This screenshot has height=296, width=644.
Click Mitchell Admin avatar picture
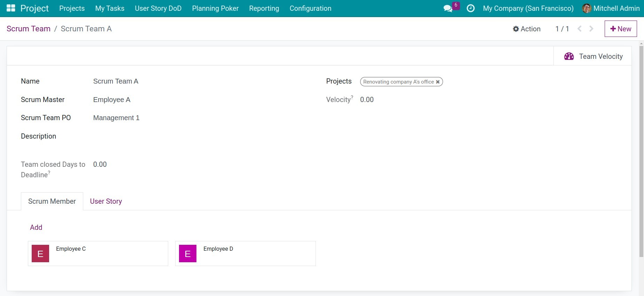pyautogui.click(x=587, y=8)
